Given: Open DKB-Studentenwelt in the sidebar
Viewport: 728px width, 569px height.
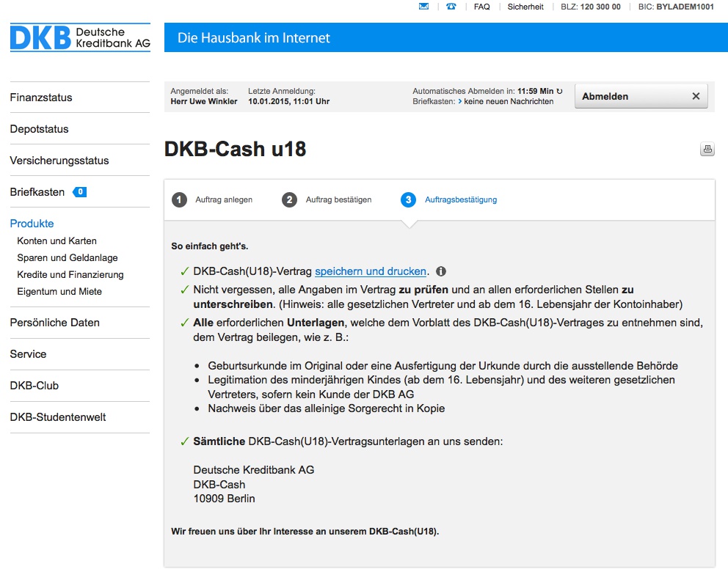Looking at the screenshot, I should pos(57,417).
